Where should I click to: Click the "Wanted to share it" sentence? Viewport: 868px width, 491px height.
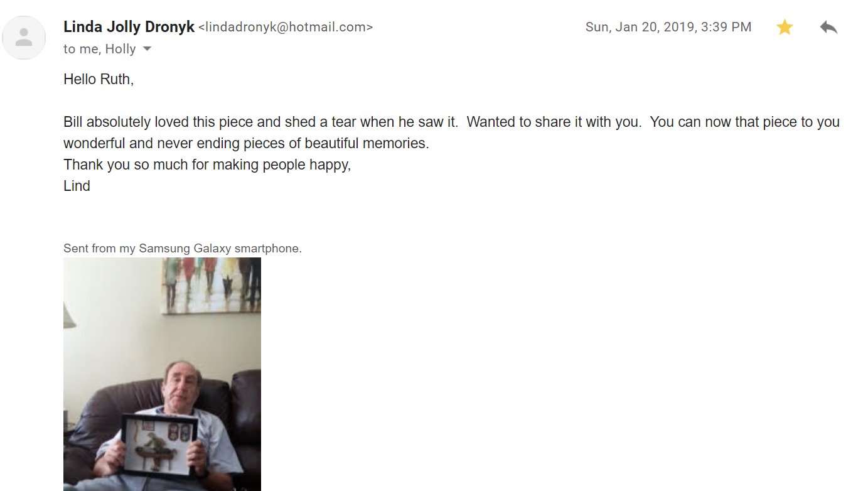point(554,122)
